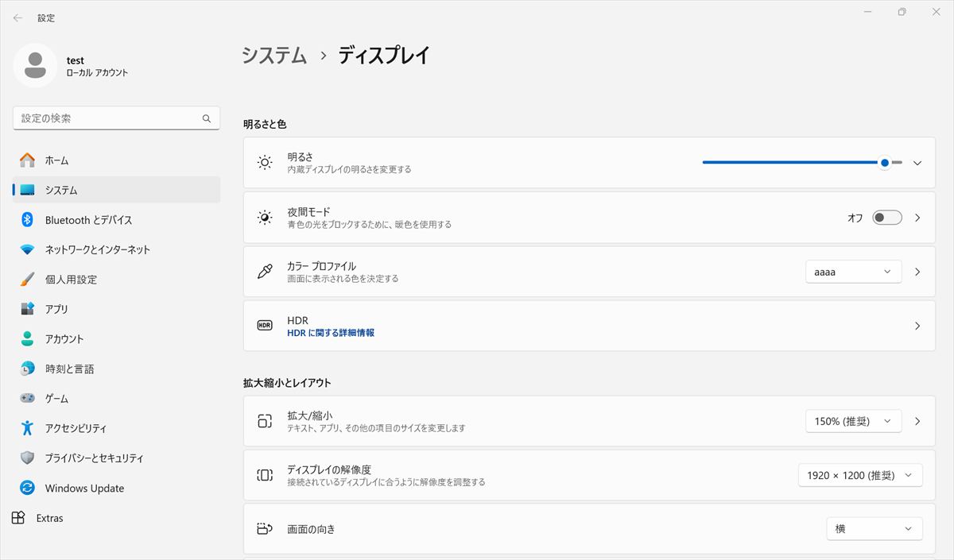This screenshot has width=954, height=560.
Task: Select アカウント in sidebar
Action: (117, 339)
